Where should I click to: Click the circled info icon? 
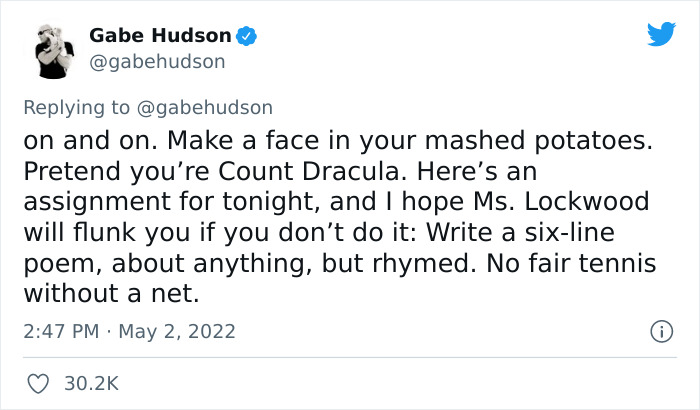[660, 331]
